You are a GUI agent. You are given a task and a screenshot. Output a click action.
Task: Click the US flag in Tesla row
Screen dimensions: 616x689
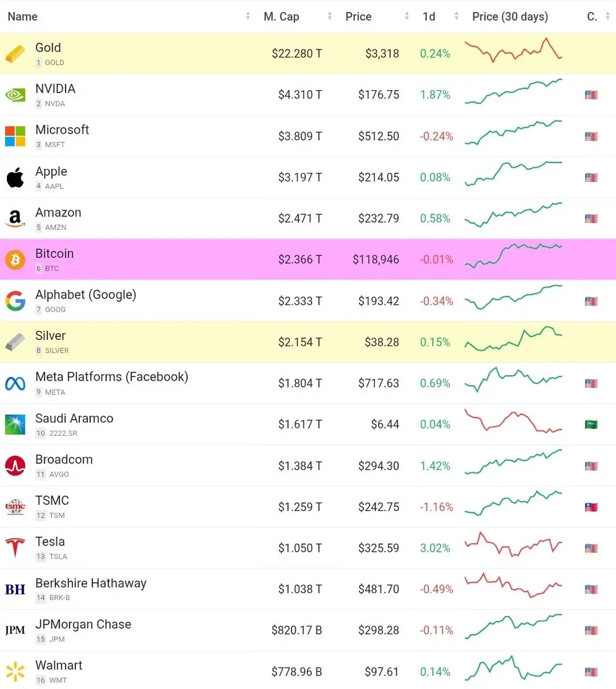point(591,548)
